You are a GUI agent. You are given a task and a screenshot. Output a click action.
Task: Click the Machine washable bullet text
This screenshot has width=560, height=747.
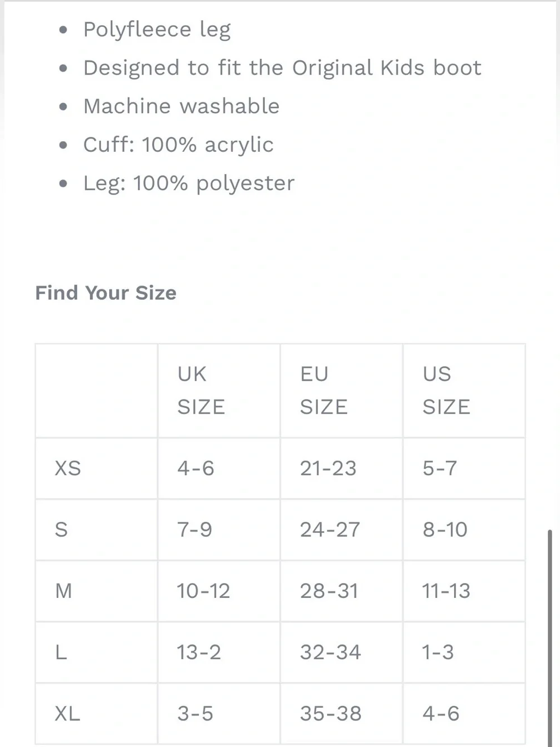point(181,106)
